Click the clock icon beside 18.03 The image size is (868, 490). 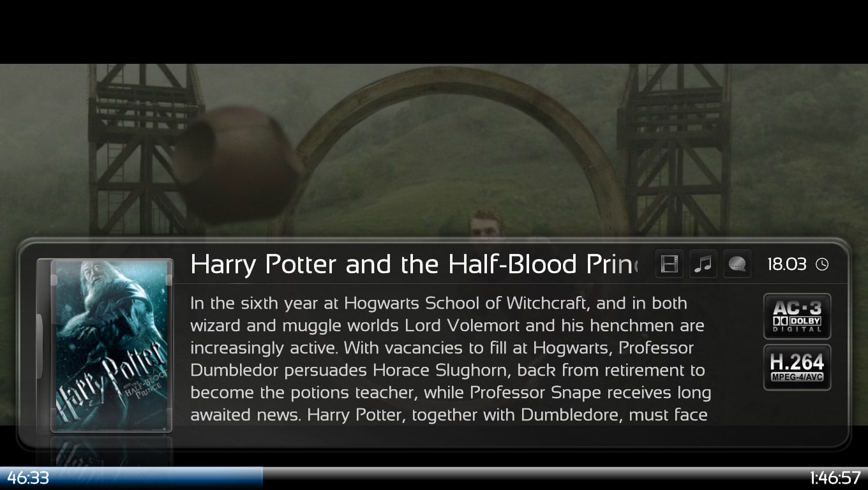tap(822, 264)
